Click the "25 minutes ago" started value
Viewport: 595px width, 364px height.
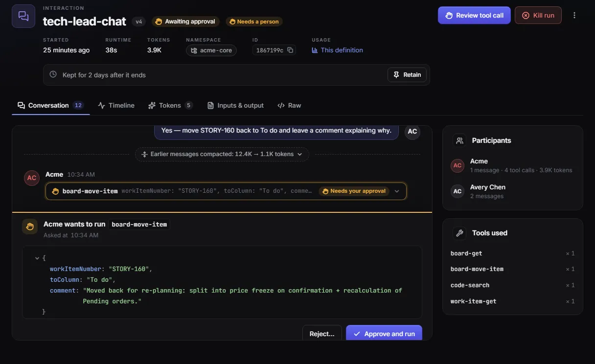pyautogui.click(x=66, y=50)
